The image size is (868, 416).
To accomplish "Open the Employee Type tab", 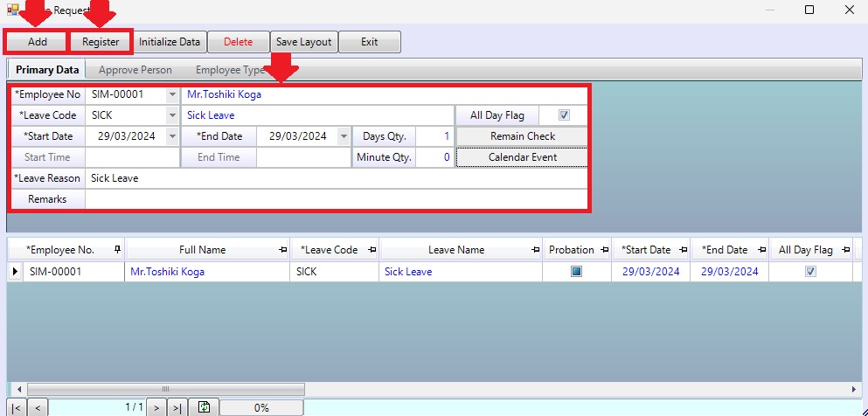I will click(x=229, y=70).
